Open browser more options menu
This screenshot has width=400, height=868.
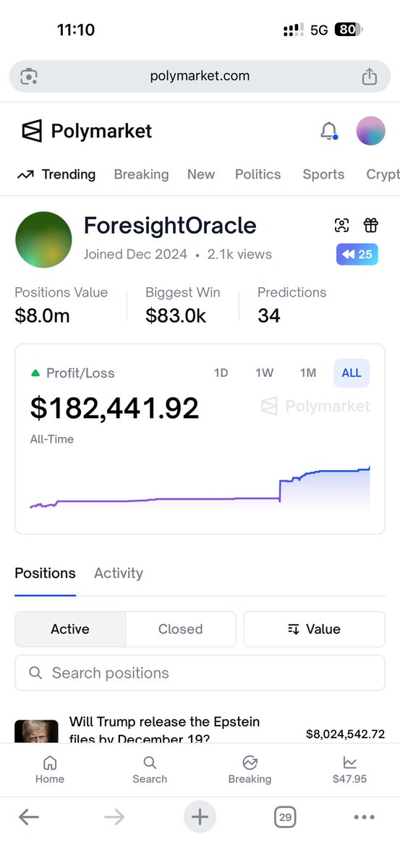[365, 817]
